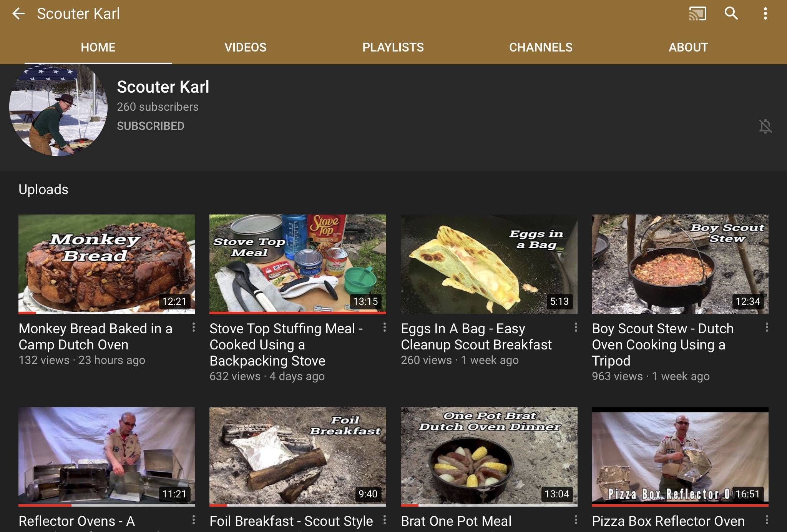Image resolution: width=787 pixels, height=532 pixels.
Task: Click the '260 subscribers' text
Action: (158, 107)
